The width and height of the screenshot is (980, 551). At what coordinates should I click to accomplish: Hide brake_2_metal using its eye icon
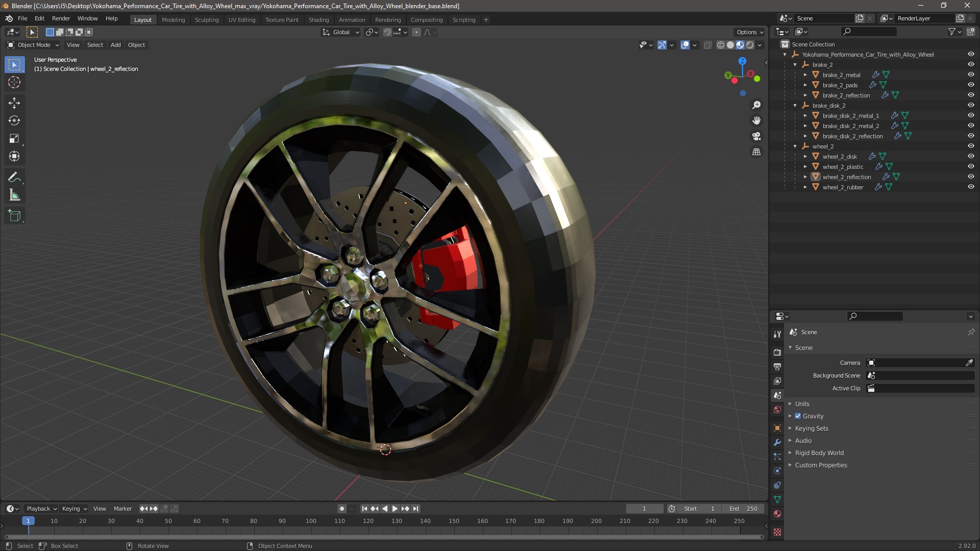[x=971, y=74]
